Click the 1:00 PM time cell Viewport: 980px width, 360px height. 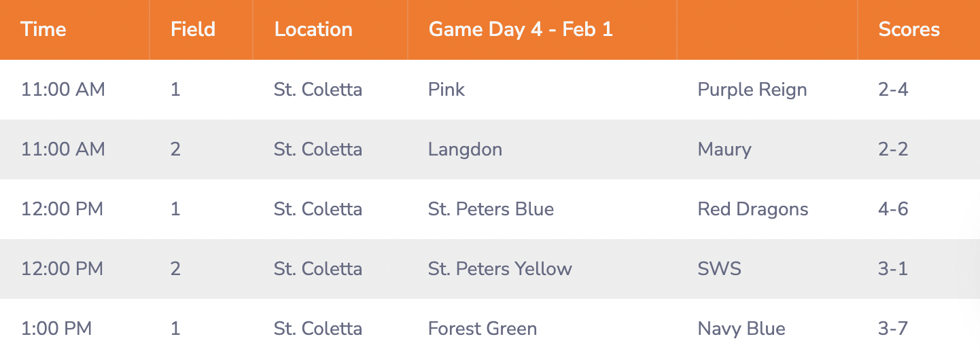tap(56, 329)
